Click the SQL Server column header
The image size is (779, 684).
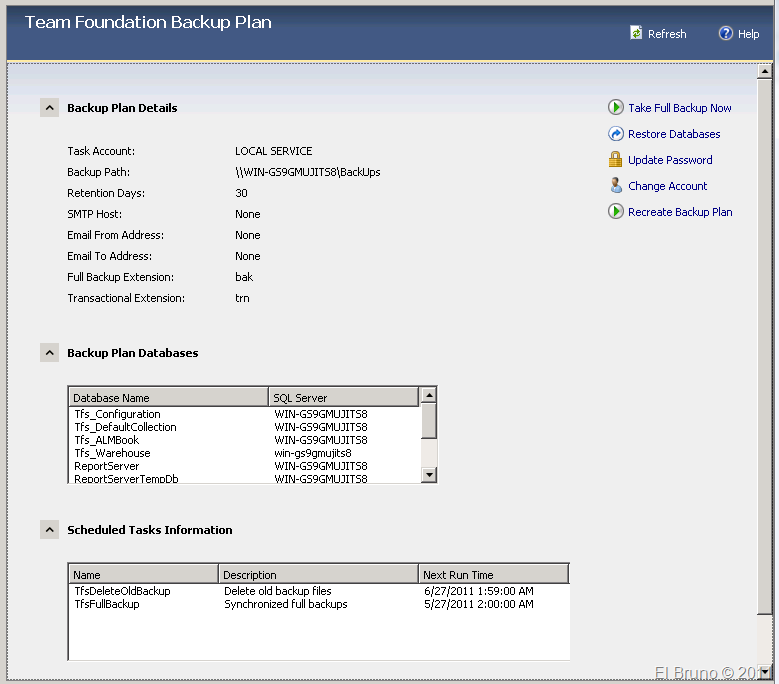point(342,398)
